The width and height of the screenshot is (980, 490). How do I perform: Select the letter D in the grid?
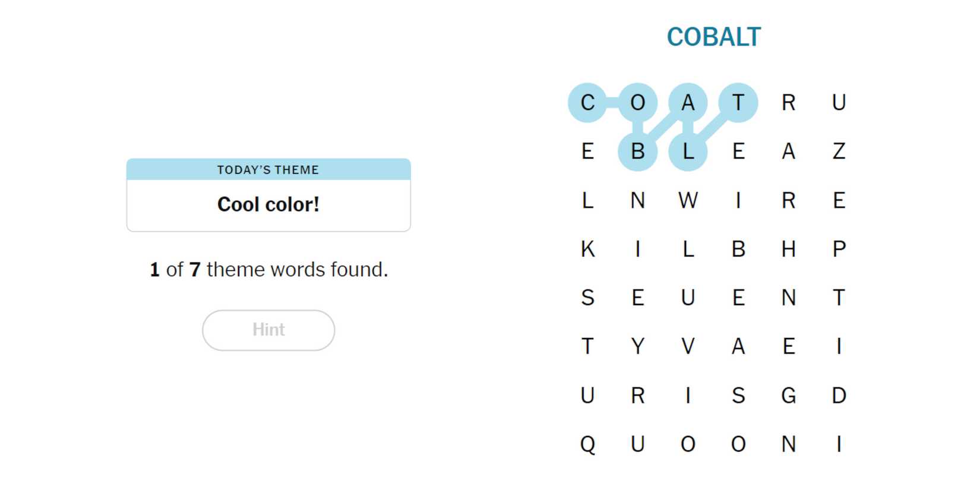839,395
